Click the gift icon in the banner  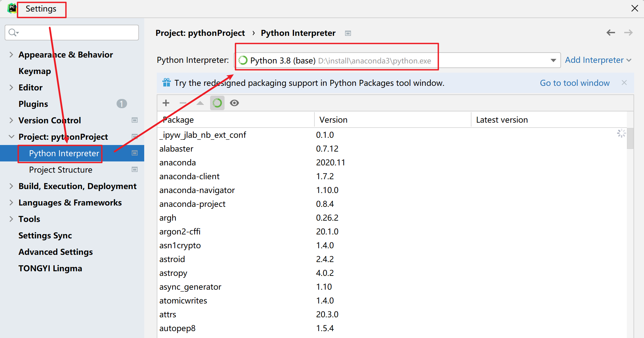(167, 83)
